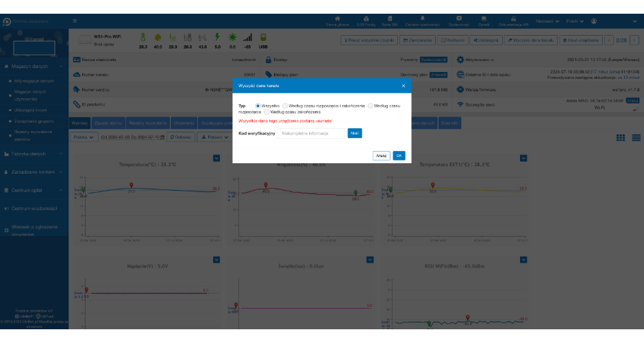Click the Odśwież refresh button
The height and width of the screenshot is (343, 644).
point(181,137)
